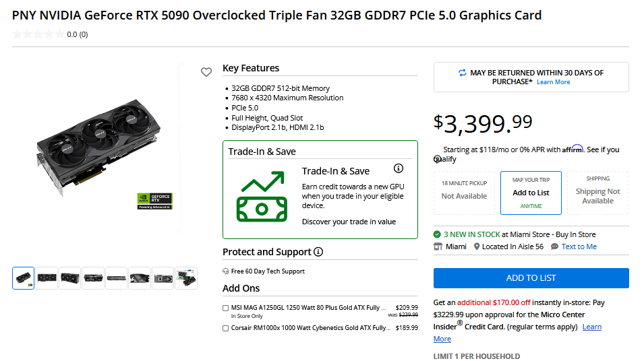Check the MSI MAG A1250GL power supply add-on
This screenshot has width=644, height=361.
coord(226,308)
